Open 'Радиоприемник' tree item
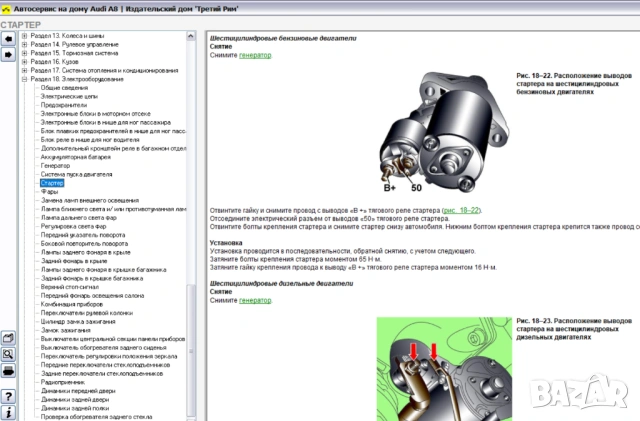Screen dimensions: 640x421 click(x=62, y=382)
